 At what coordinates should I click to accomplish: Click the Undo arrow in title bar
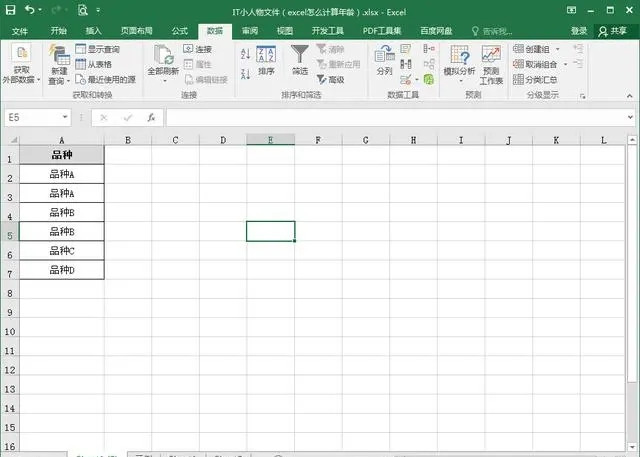pos(31,10)
